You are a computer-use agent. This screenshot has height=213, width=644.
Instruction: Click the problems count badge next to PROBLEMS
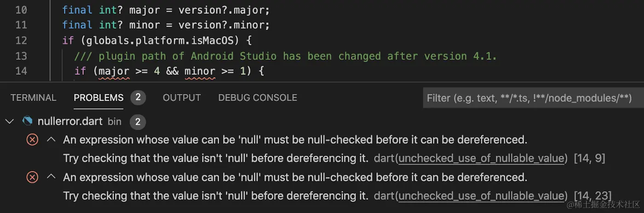[138, 97]
